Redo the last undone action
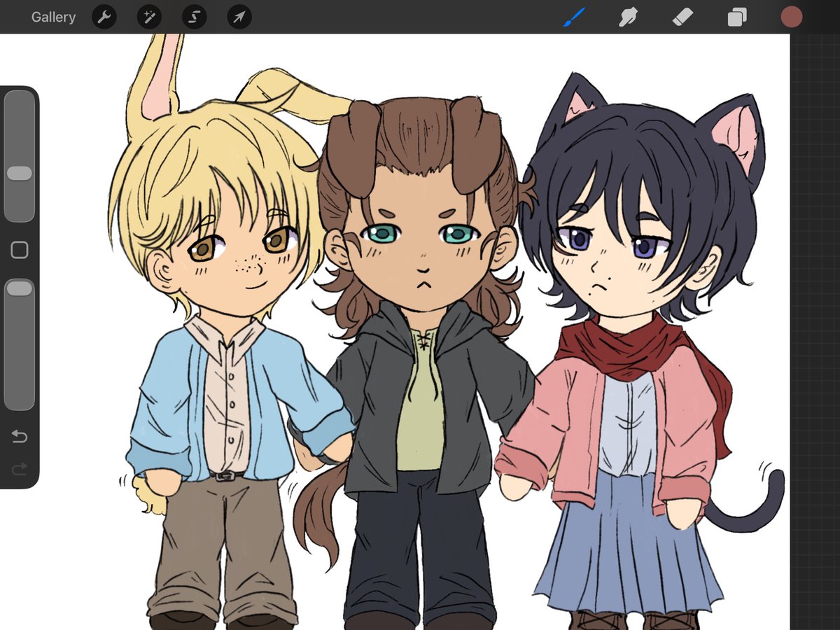Viewport: 840px width, 630px height. click(20, 468)
